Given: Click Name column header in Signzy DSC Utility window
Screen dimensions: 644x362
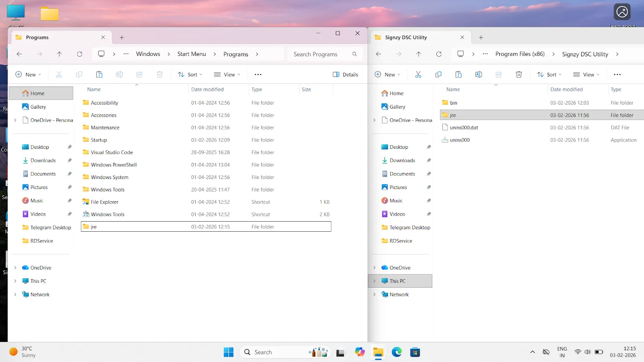Looking at the screenshot, I should pos(453,89).
